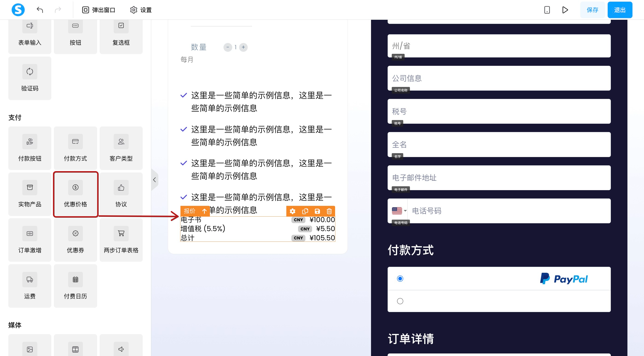Open settings gear on 报价 element

292,211
